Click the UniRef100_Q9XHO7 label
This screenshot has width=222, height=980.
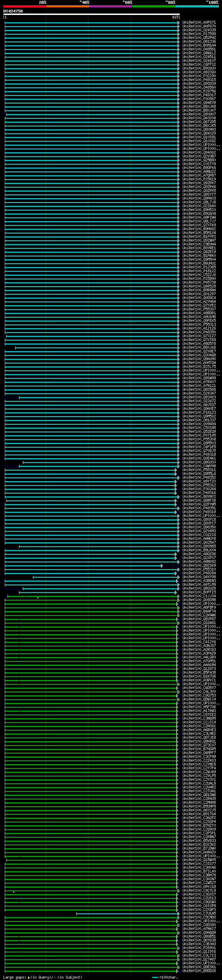[x=199, y=114]
